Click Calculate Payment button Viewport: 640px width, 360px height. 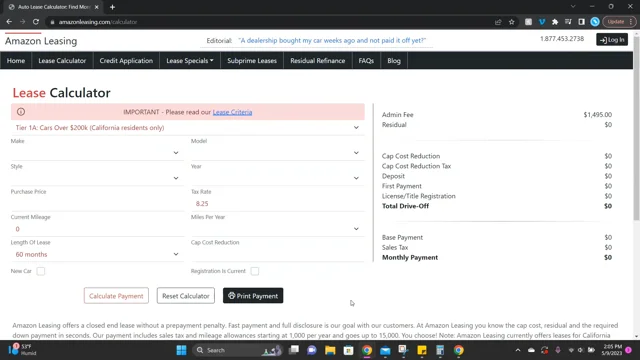(x=116, y=296)
